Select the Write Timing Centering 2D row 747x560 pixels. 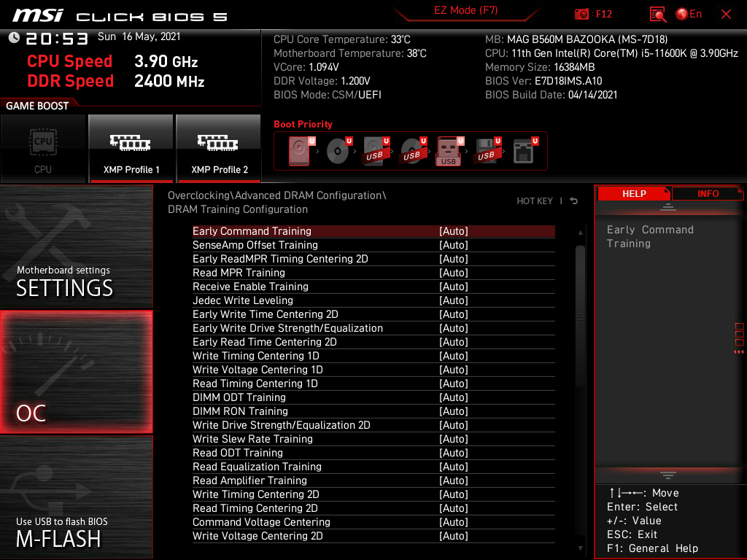373,494
